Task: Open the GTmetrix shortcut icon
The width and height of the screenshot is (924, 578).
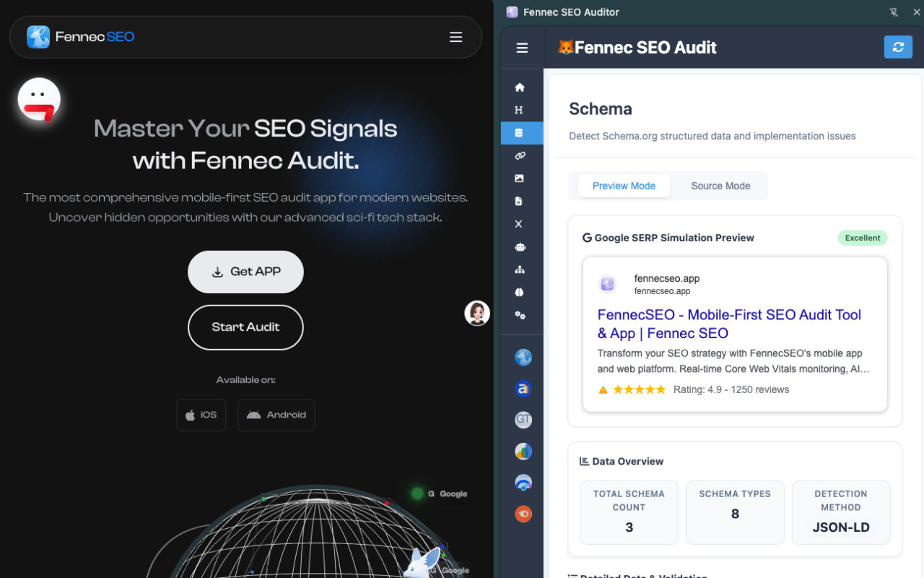Action: (x=523, y=420)
